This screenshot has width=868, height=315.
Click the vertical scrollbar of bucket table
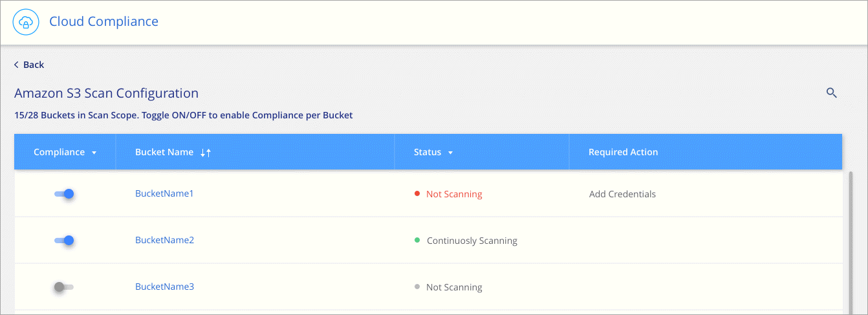point(850,243)
